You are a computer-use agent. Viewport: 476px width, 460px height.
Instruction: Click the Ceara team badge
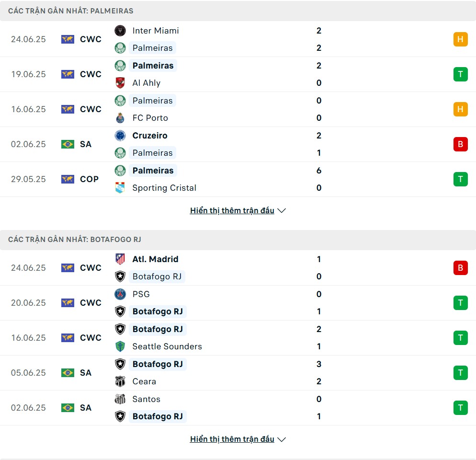pos(120,381)
